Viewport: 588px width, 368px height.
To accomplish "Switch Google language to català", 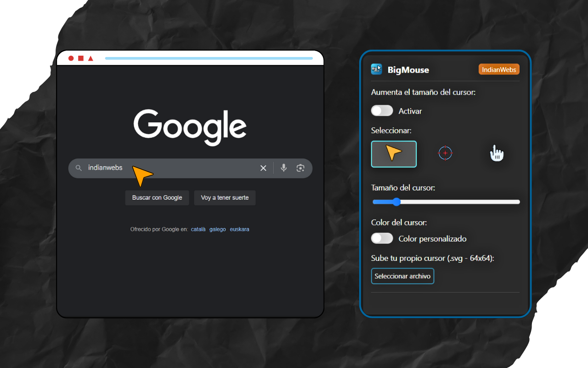I will 198,229.
